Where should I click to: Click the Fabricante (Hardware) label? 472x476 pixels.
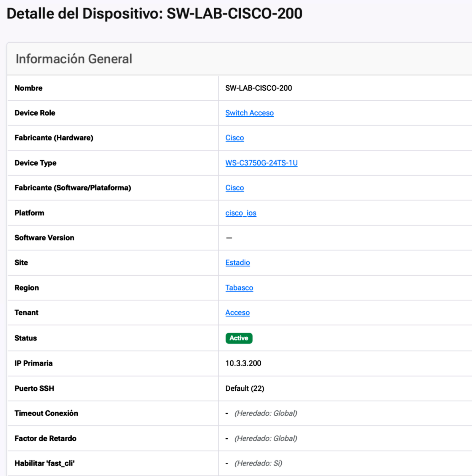(54, 138)
